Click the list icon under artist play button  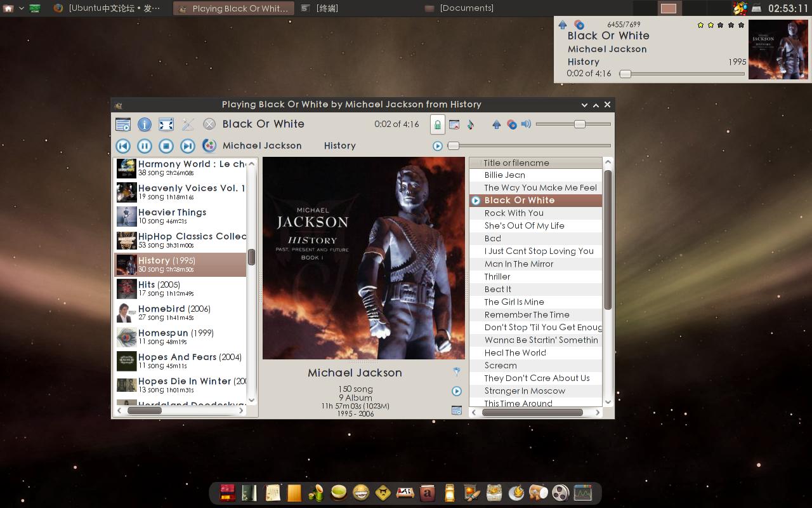456,410
